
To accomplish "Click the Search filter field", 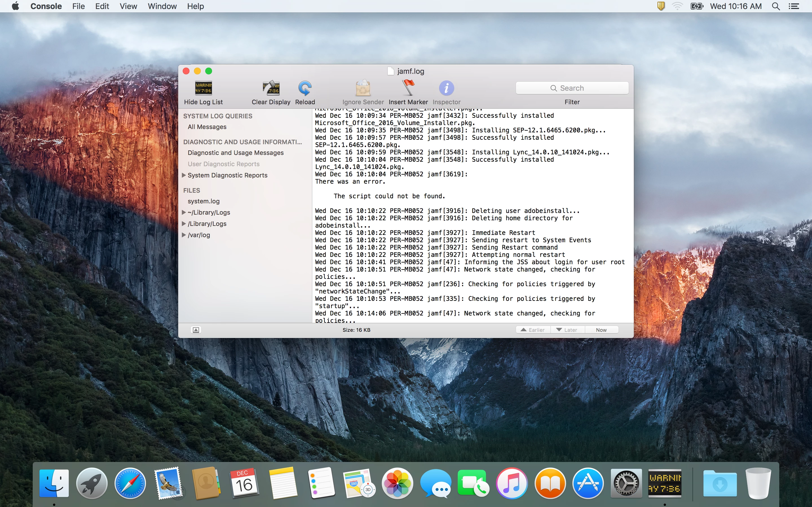I will [572, 88].
